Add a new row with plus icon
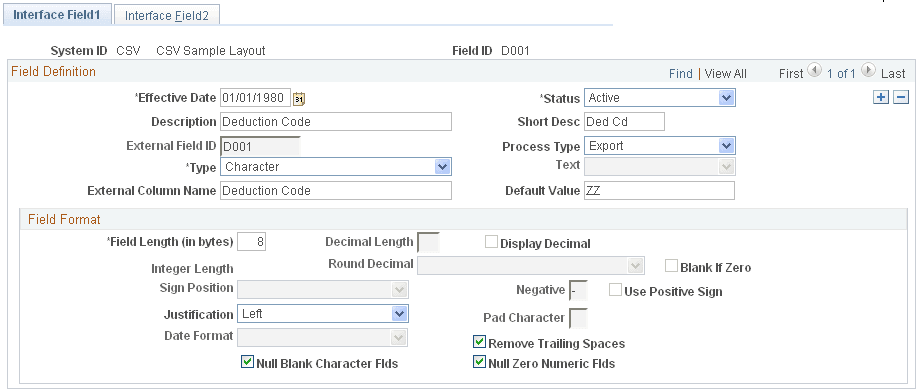The image size is (920, 391). (x=881, y=98)
